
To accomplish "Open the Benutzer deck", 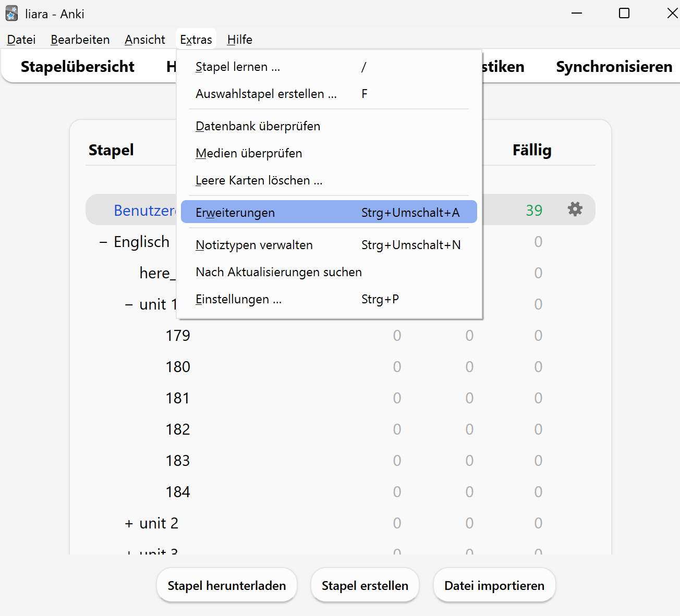I will tap(145, 210).
